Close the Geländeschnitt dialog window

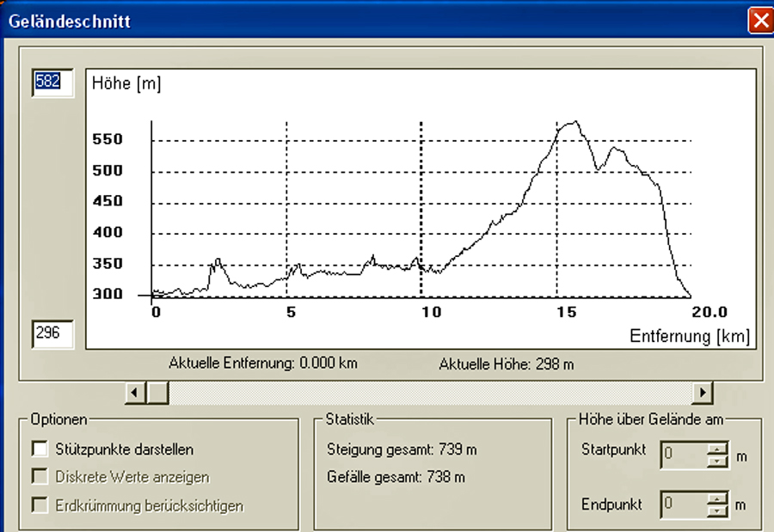point(759,20)
